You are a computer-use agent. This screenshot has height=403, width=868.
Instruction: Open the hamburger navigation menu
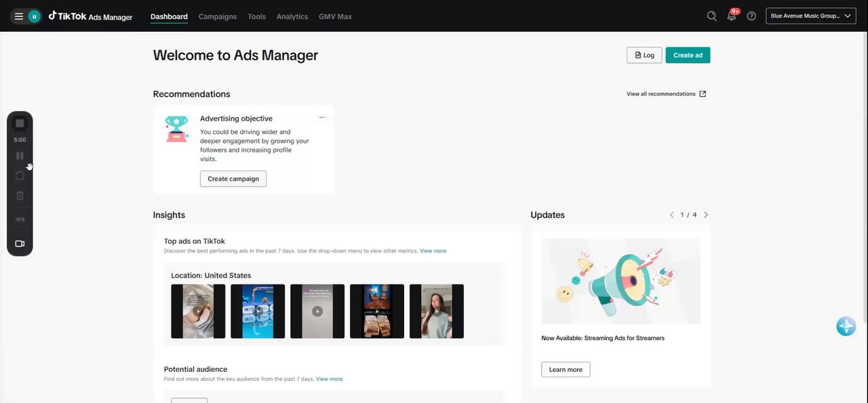19,16
